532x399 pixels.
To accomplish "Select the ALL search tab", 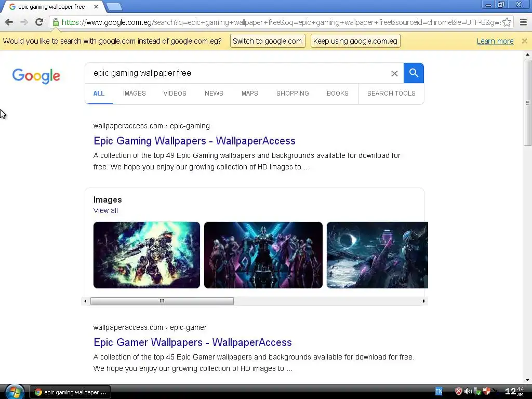I will [x=99, y=94].
